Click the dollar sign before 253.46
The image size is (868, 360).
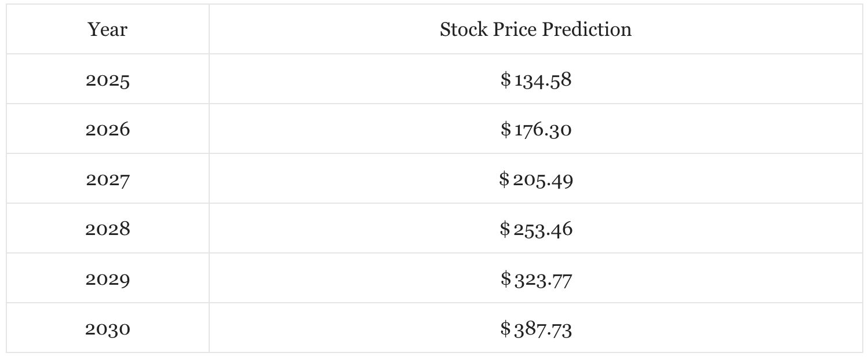pos(505,229)
